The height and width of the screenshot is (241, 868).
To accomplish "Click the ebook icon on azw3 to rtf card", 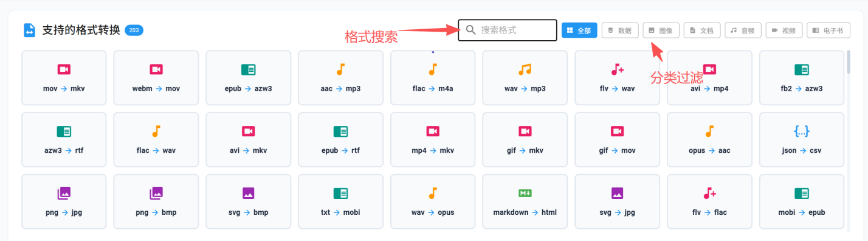I will tap(64, 131).
